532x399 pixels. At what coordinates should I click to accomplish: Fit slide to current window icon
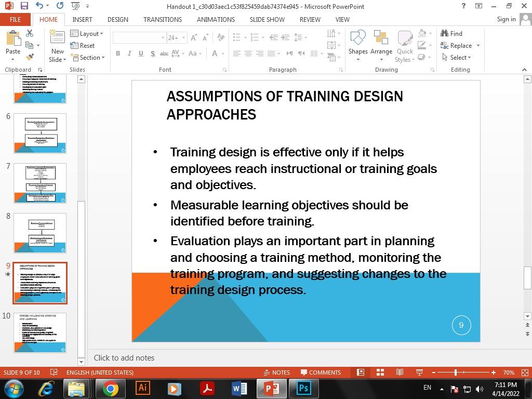coord(525,372)
